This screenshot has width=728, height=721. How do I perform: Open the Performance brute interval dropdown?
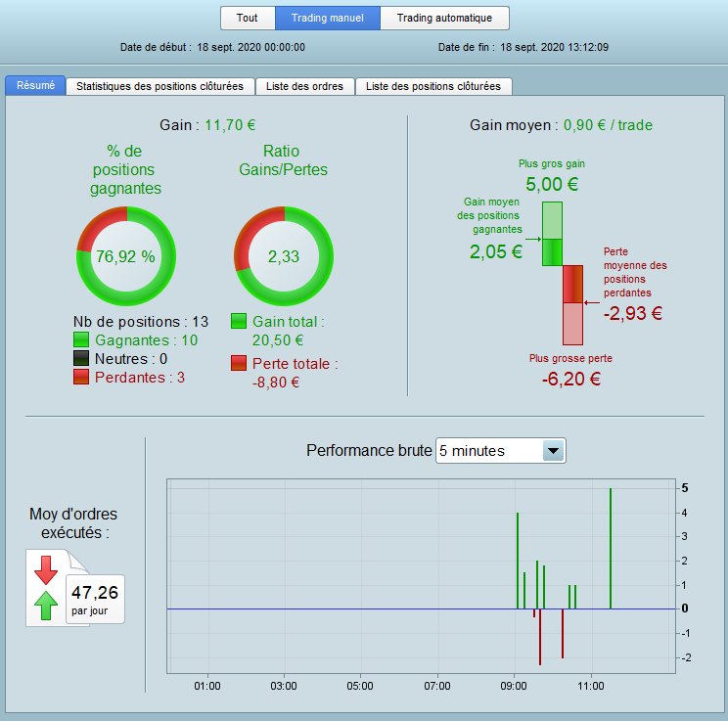[500, 450]
